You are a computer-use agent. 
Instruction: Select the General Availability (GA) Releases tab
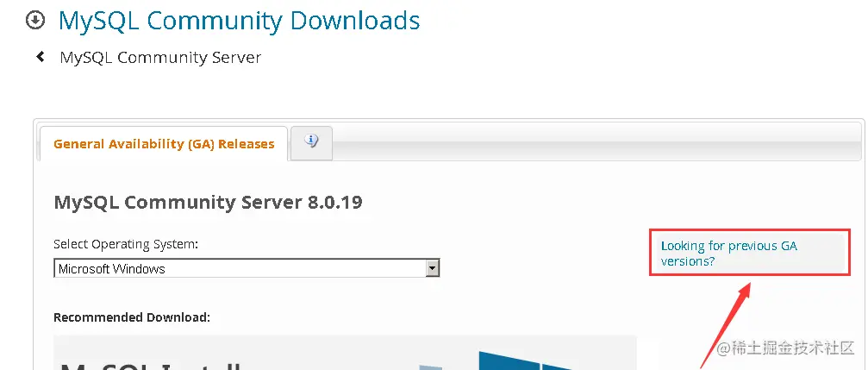coord(163,143)
